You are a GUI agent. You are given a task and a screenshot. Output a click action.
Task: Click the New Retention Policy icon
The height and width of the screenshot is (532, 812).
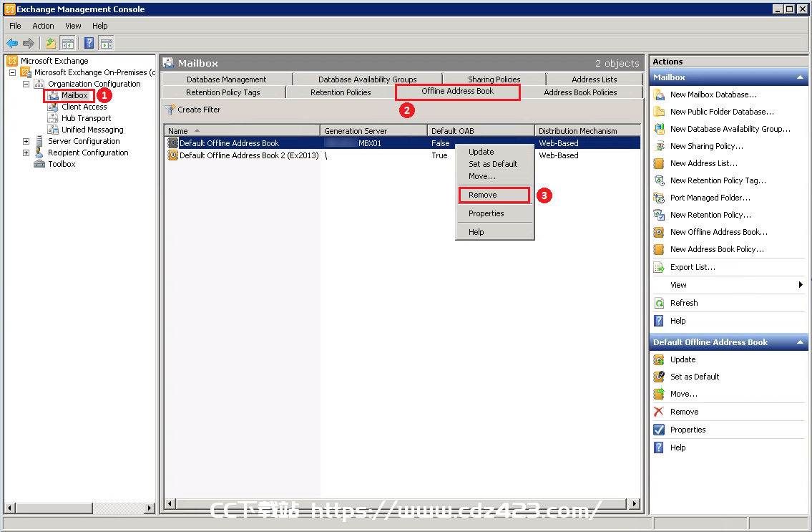659,215
